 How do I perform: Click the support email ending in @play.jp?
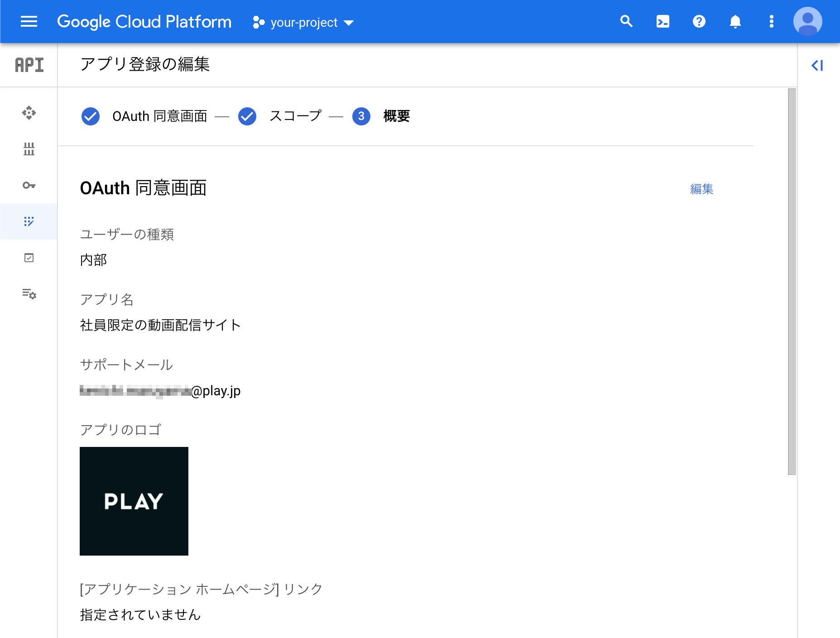pyautogui.click(x=160, y=391)
